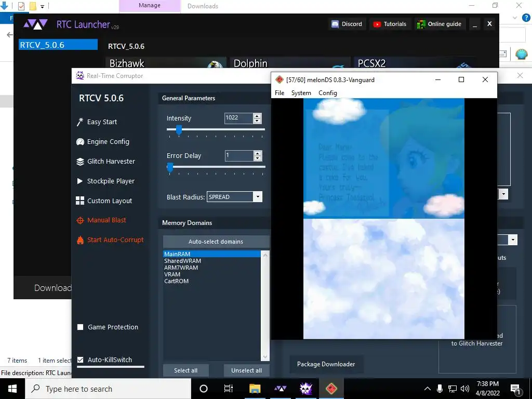Click the Start Auto-Corrupt flame icon

click(x=80, y=240)
